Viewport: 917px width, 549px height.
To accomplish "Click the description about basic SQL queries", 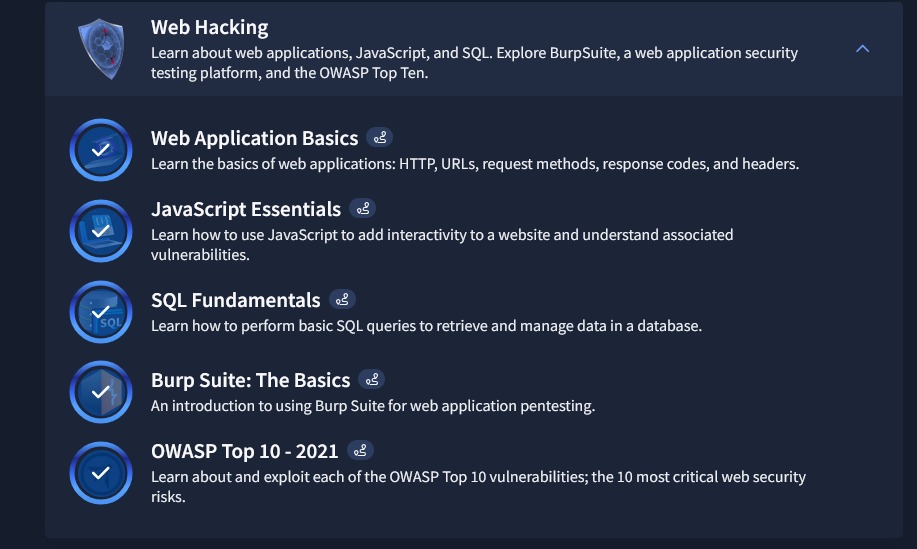I will [x=426, y=326].
